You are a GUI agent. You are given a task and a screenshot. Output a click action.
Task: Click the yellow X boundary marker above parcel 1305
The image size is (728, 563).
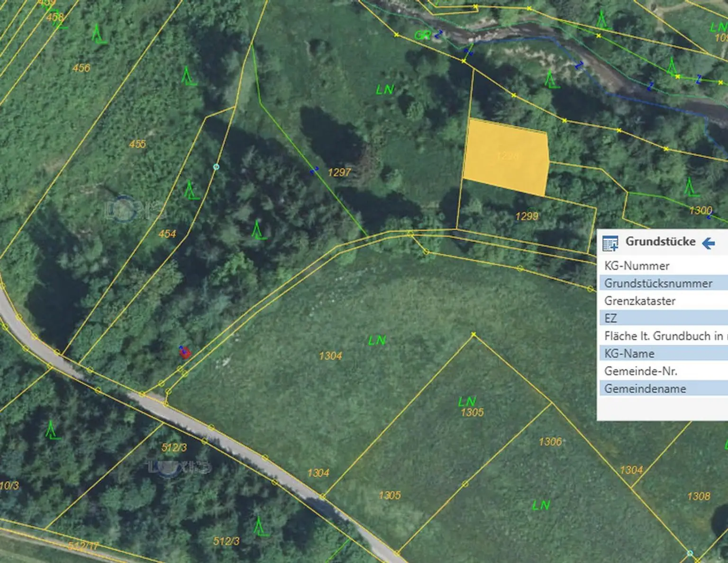(x=473, y=335)
